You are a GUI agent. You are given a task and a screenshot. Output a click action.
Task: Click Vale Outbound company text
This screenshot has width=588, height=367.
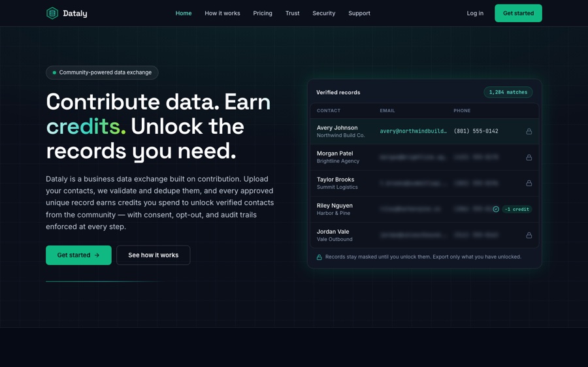pos(335,239)
